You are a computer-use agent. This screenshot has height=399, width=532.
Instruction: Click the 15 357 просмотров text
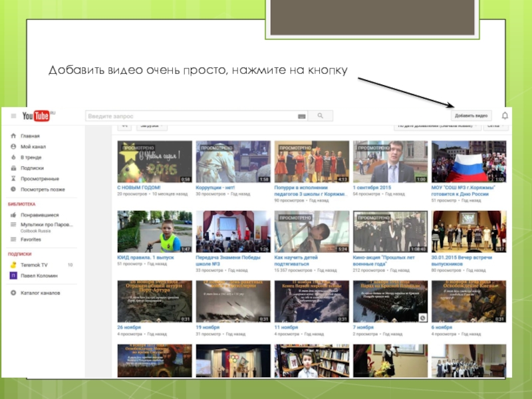click(293, 271)
